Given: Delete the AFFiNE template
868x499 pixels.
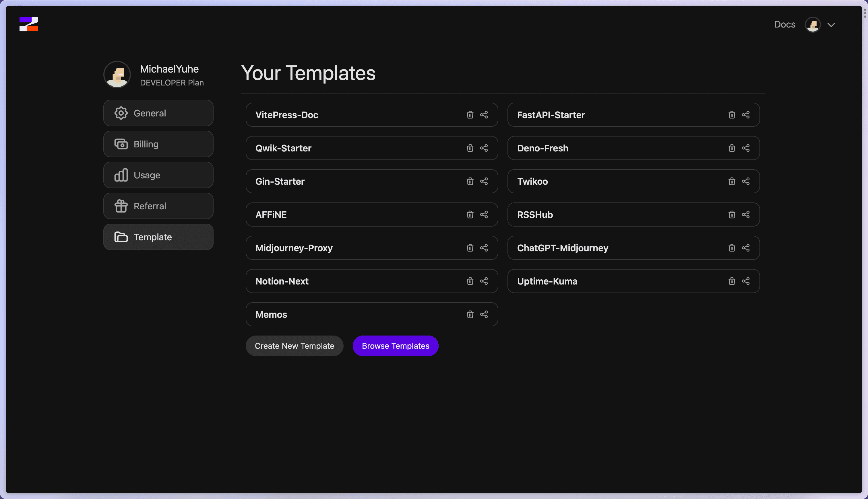Looking at the screenshot, I should tap(470, 215).
